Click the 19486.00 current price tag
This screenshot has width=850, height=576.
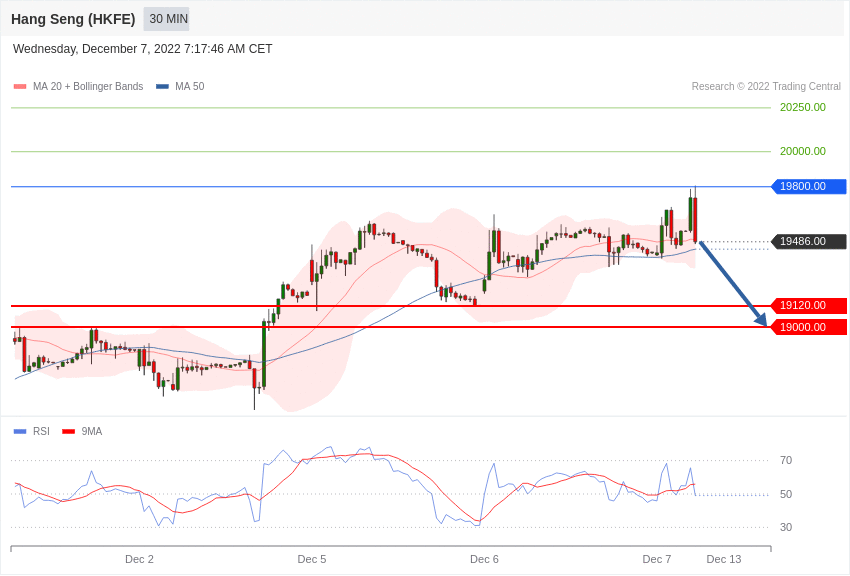coord(808,241)
